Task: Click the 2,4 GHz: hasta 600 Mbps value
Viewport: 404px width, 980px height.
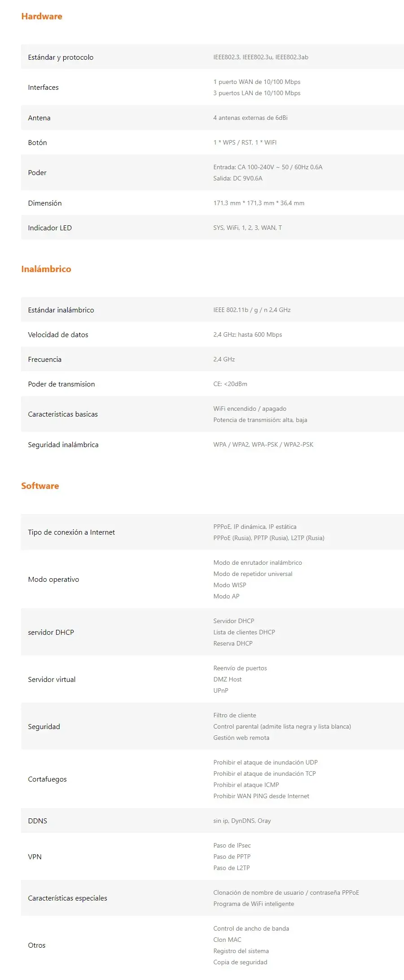Action: [248, 334]
